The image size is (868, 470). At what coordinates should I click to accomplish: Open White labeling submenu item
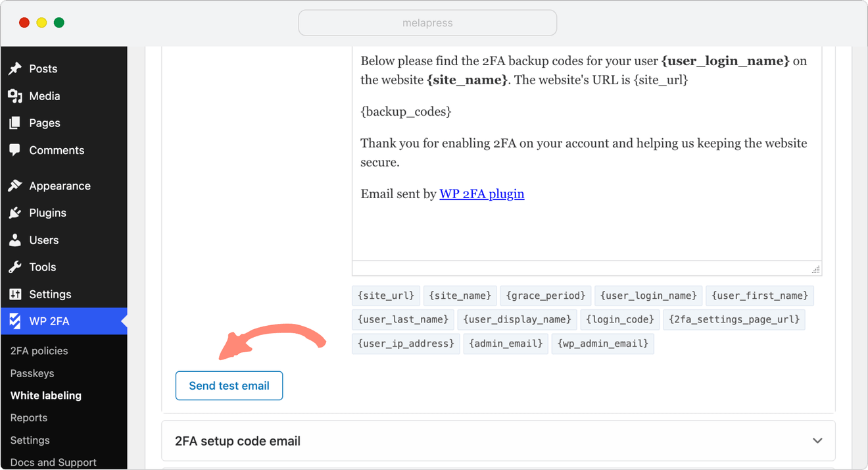pyautogui.click(x=46, y=396)
